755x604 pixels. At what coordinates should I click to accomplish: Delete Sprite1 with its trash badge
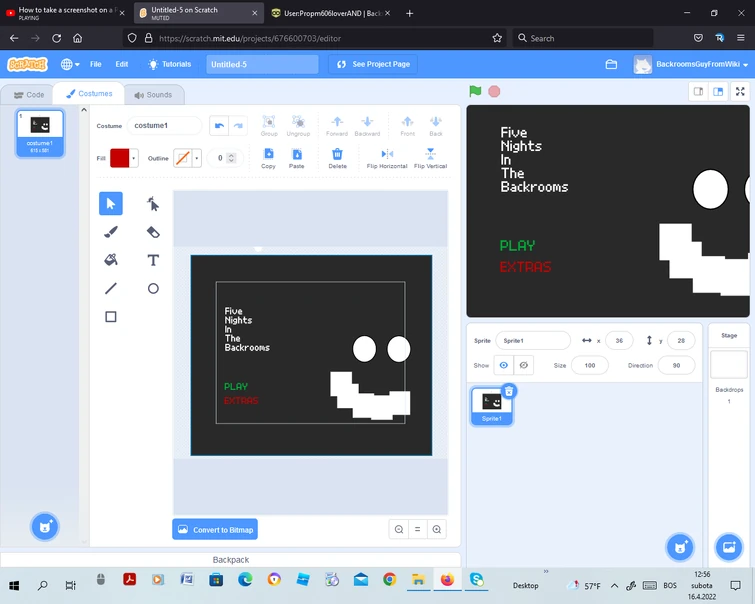509,391
